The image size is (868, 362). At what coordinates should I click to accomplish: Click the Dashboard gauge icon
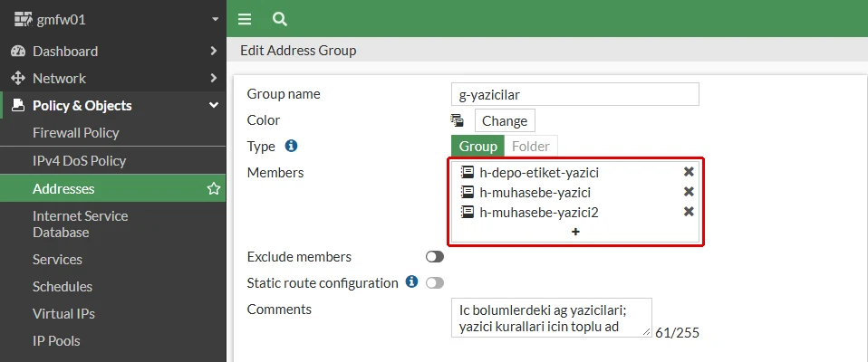tap(18, 51)
